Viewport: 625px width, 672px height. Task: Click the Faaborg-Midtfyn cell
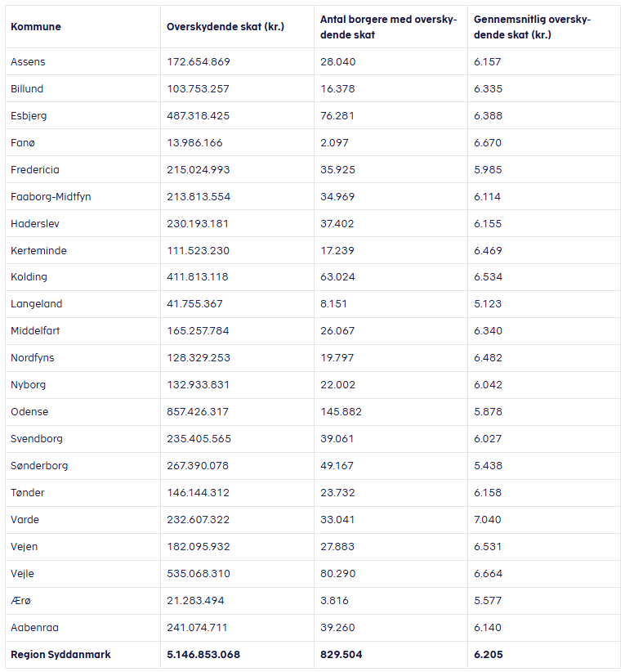coord(50,197)
